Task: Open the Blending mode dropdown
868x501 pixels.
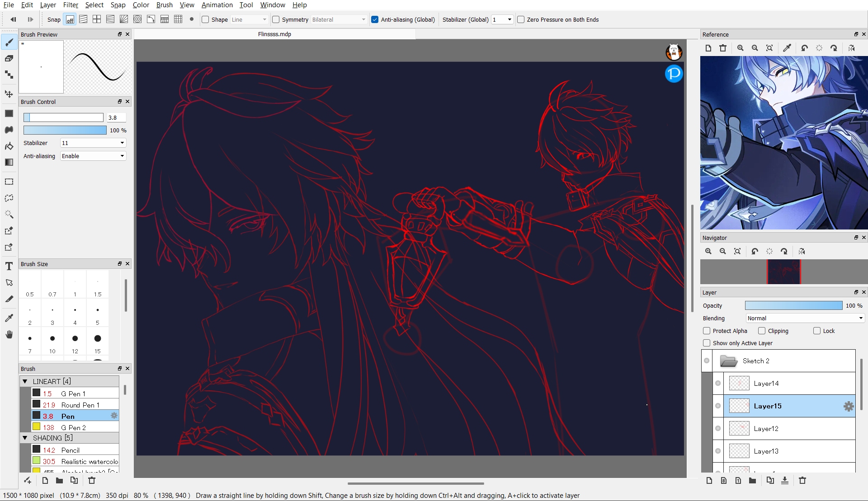Action: click(x=805, y=318)
